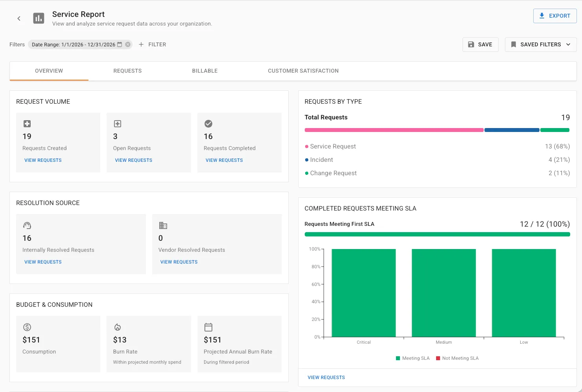Click the Internally Resolved headset icon

click(x=27, y=225)
